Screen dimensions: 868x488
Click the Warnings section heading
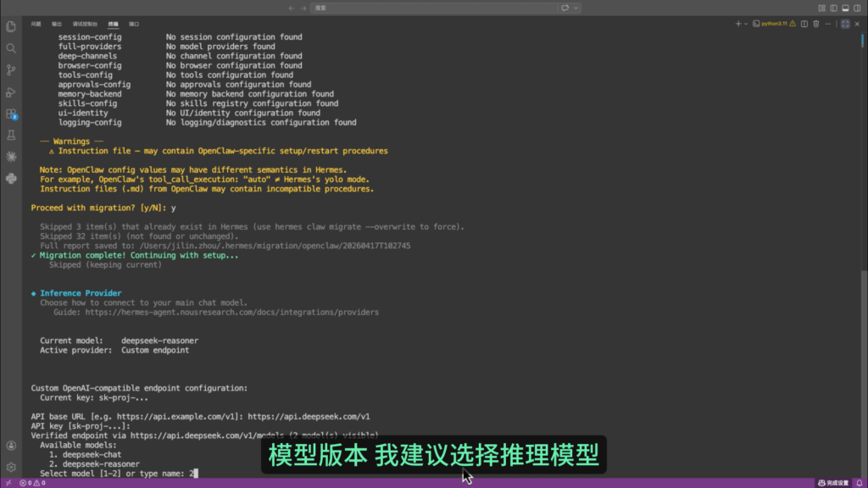(x=71, y=141)
